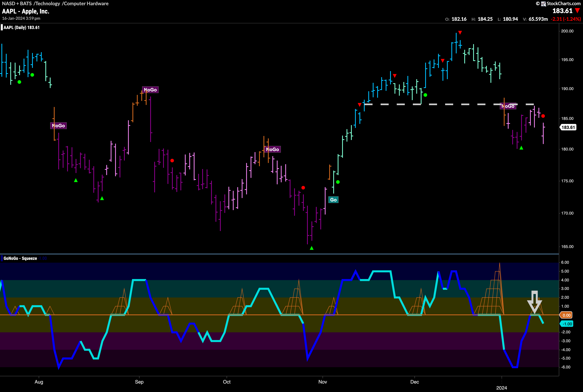This screenshot has width=583, height=392.
Task: Click the '2024' date axis label
Action: click(501, 388)
